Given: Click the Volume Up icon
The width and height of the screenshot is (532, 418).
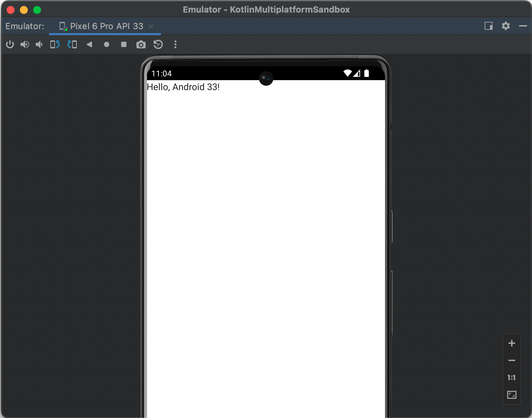Looking at the screenshot, I should coord(24,44).
